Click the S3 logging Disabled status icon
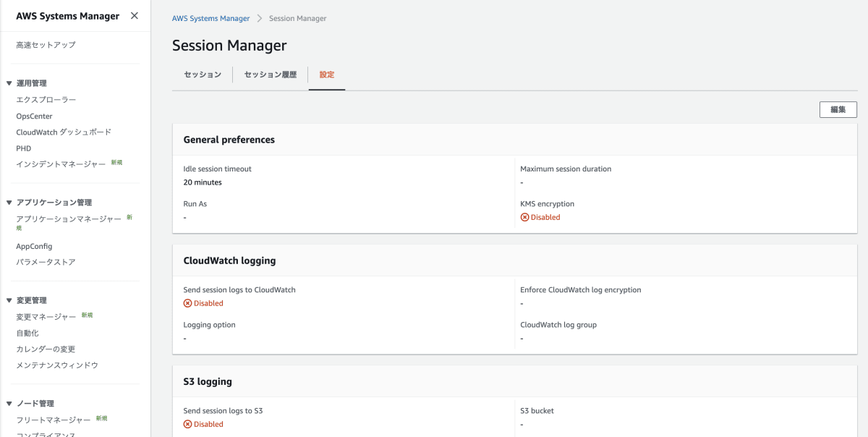Screen dimensions: 868x437 (x=188, y=424)
